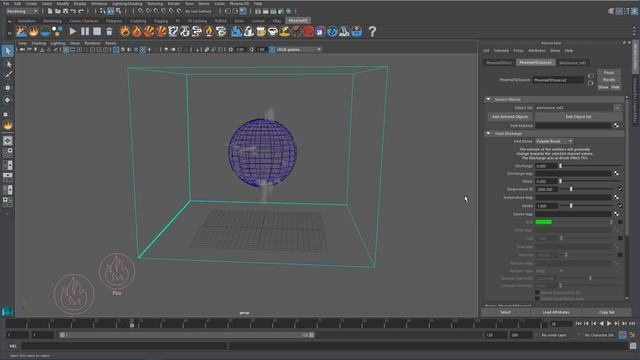Toggle the last checkbox in Attribute Editor

pyautogui.click(x=537, y=299)
